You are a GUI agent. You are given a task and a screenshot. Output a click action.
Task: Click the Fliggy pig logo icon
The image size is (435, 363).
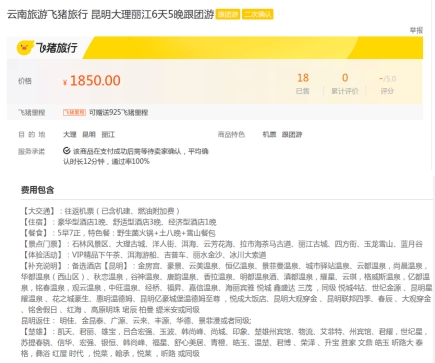point(25,48)
